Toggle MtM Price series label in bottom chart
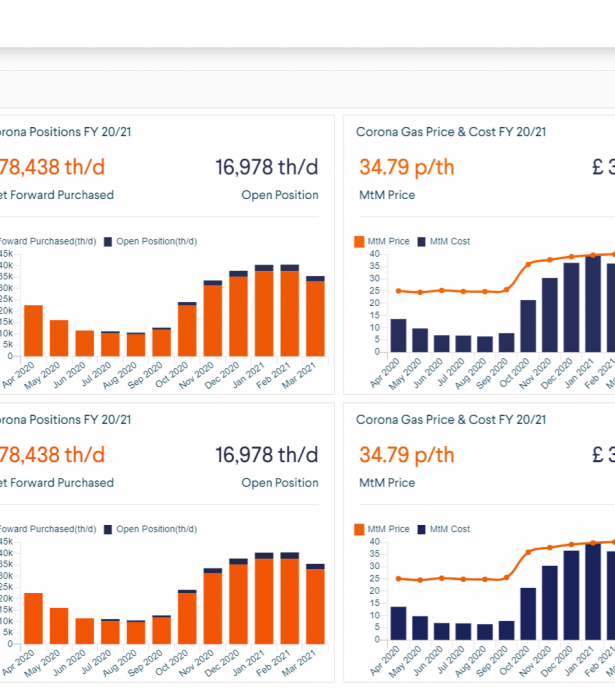Screen dimensions: 615x700 (389, 530)
